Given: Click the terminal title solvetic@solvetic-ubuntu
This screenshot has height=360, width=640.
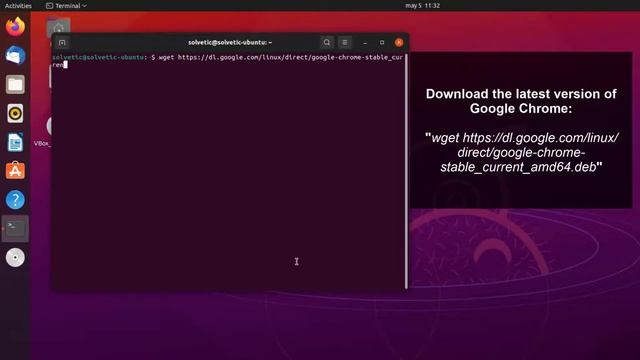Looking at the screenshot, I should (230, 42).
